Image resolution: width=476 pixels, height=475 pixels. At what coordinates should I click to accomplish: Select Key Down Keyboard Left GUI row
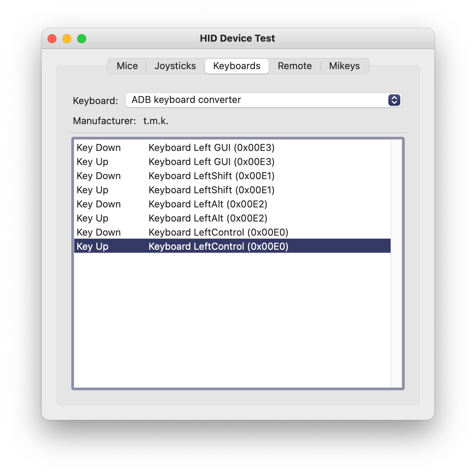pyautogui.click(x=232, y=148)
